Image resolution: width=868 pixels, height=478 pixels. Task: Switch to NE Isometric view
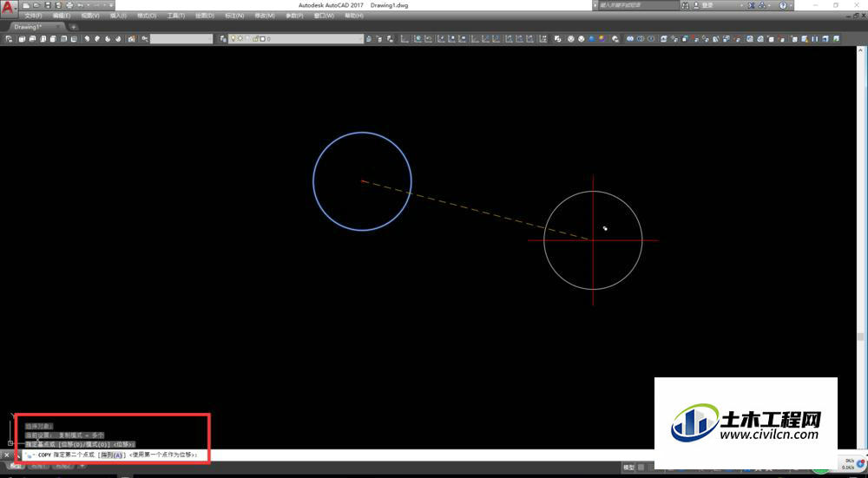coord(108,39)
